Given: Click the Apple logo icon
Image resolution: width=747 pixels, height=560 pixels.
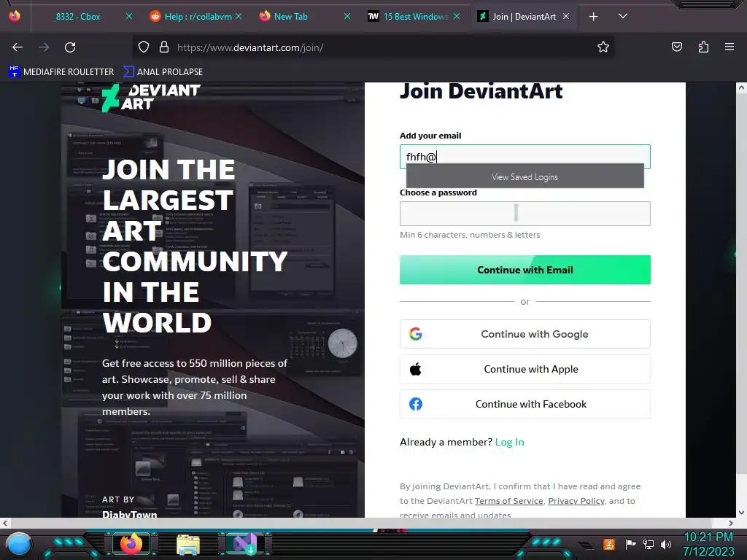Looking at the screenshot, I should coord(415,369).
